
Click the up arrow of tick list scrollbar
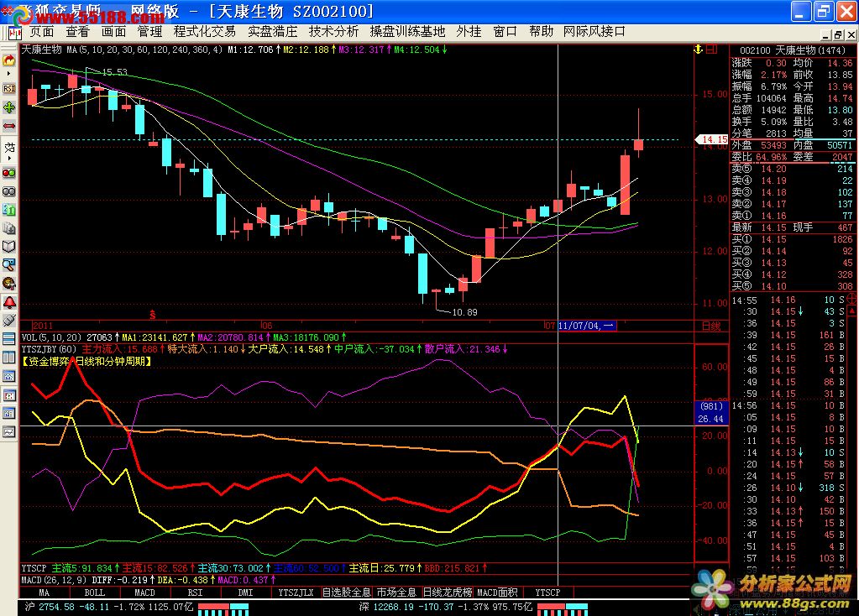[x=852, y=311]
